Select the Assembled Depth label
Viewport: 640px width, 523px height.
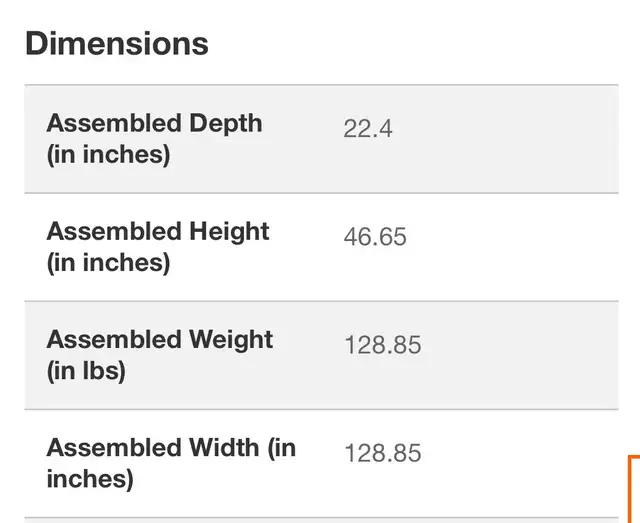pyautogui.click(x=154, y=138)
